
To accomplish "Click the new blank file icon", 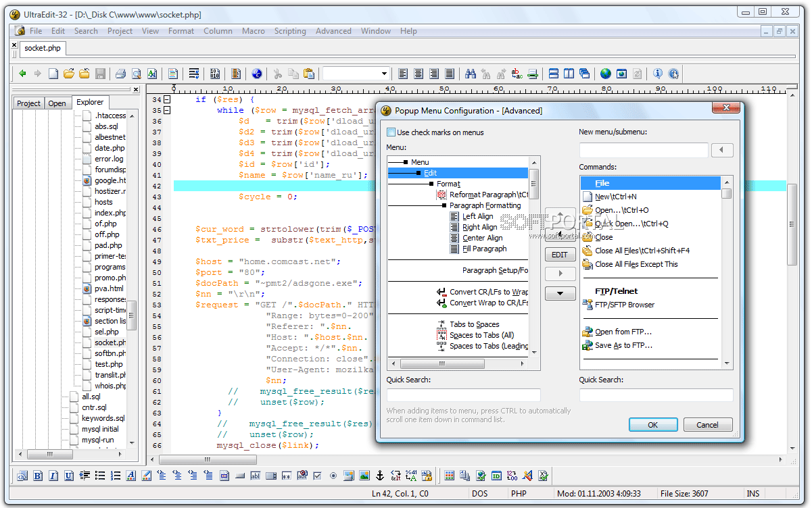I will 53,74.
